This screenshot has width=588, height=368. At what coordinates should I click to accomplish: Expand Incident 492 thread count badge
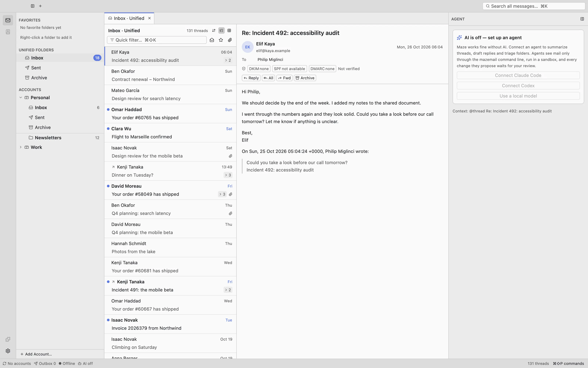[x=228, y=60]
